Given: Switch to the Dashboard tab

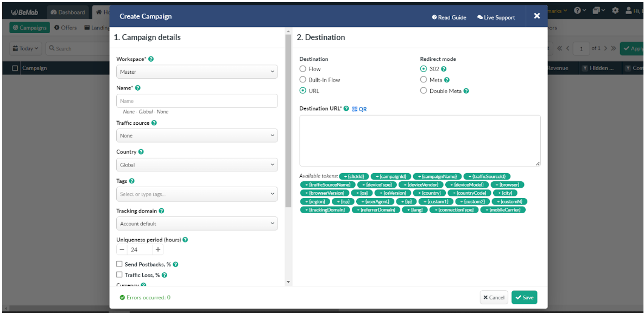Looking at the screenshot, I should point(68,12).
